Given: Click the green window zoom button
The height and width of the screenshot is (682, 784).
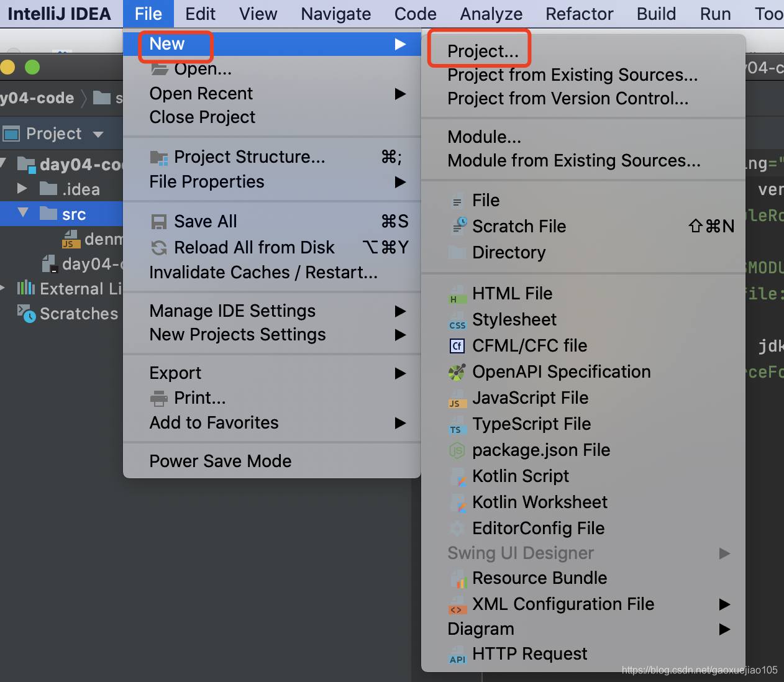Looking at the screenshot, I should (32, 67).
